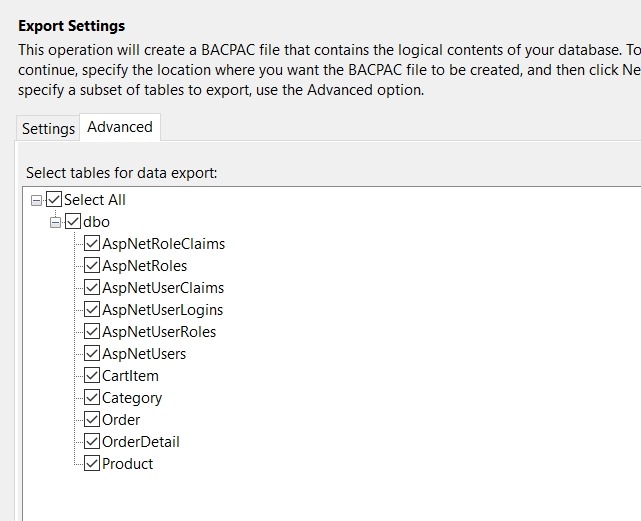Toggle the CartItem table checkbox

(92, 376)
